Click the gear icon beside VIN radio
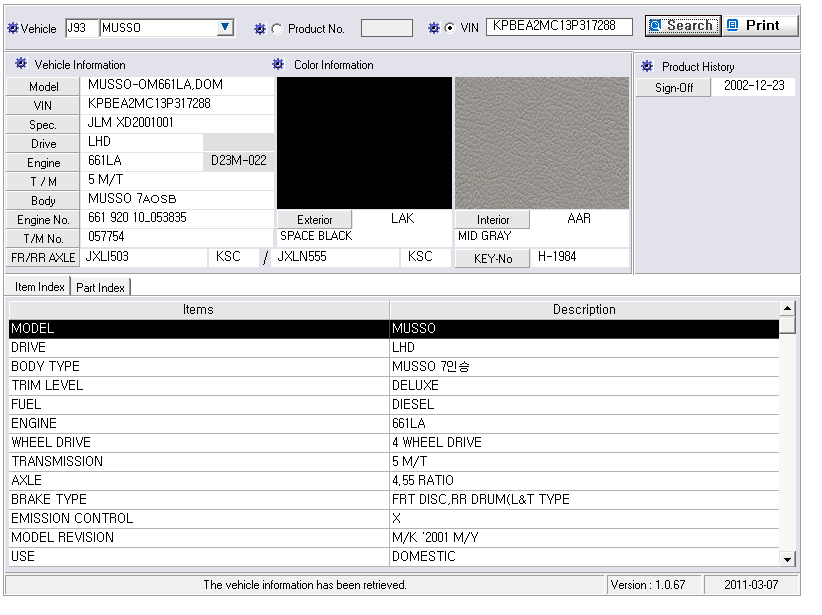822x615 pixels. click(x=433, y=28)
